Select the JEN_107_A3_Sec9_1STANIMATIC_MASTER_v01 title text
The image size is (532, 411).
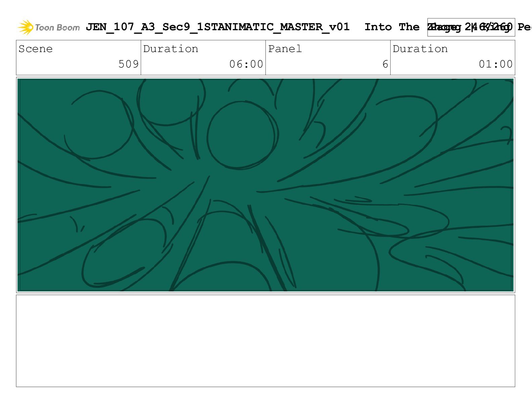click(x=218, y=27)
